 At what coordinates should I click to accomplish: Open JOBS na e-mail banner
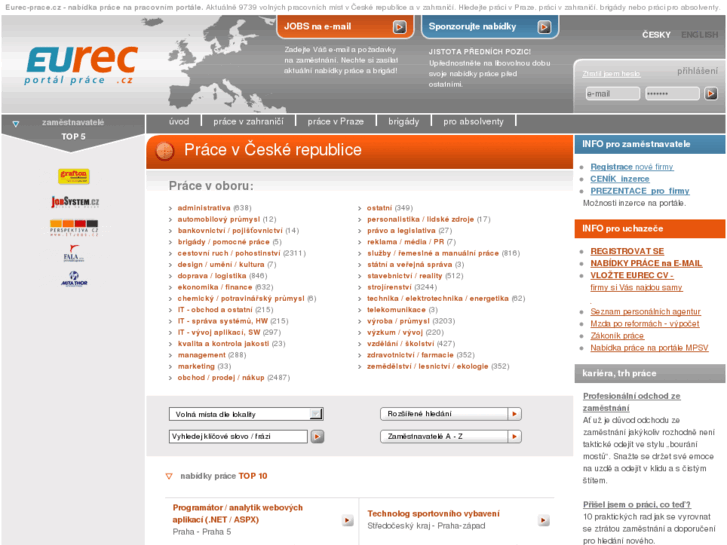pos(345,27)
